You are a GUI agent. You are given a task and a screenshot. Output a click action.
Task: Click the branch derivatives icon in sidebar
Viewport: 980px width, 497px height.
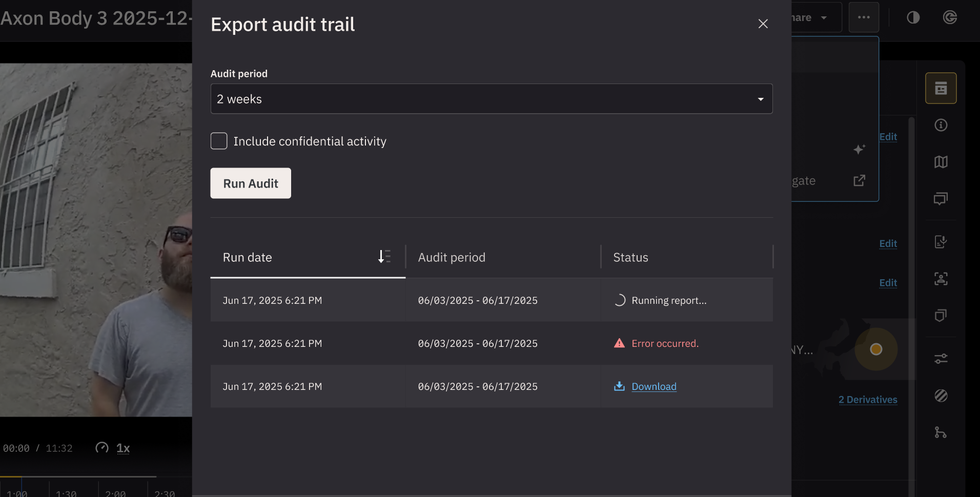tap(941, 432)
